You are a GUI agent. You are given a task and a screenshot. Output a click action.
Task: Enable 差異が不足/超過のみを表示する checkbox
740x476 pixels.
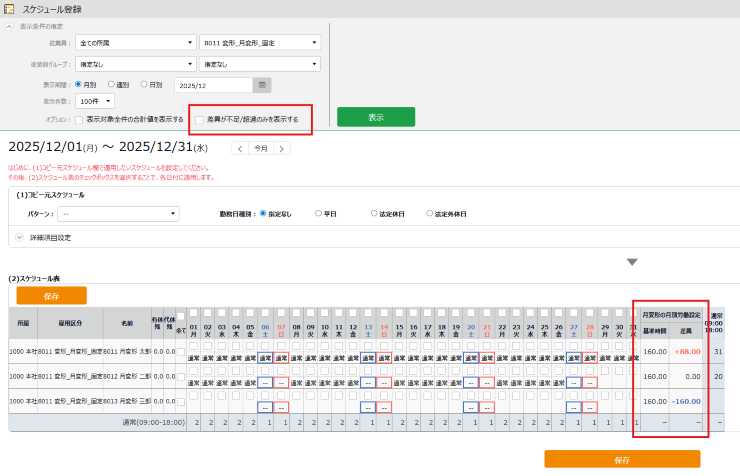201,119
